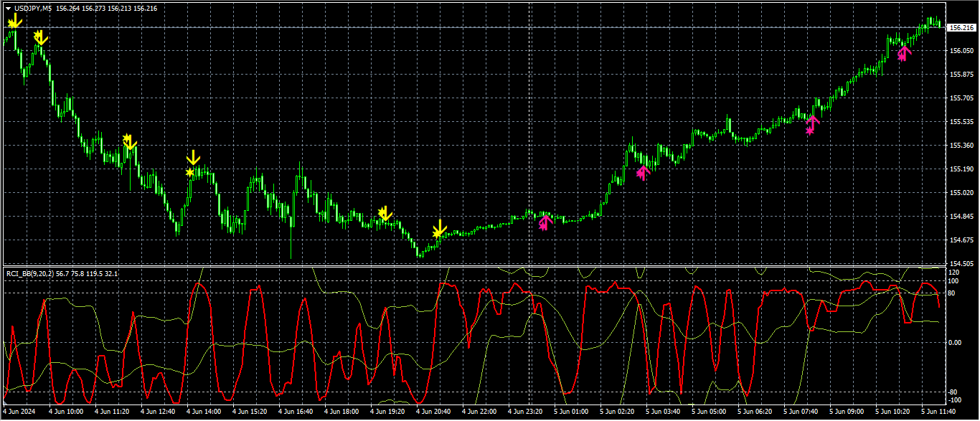Click pink buy arrow between 10:20 and 11:40
The width and height of the screenshot is (980, 421).
click(x=904, y=53)
